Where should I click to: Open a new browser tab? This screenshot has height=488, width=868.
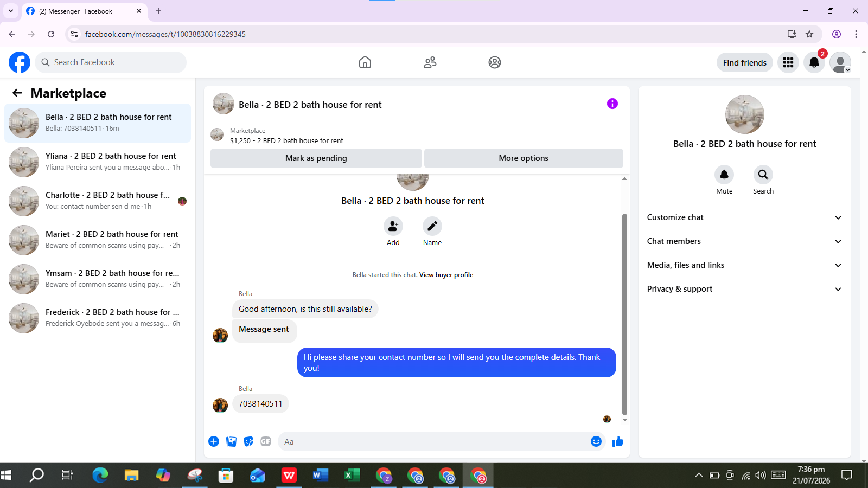click(158, 11)
